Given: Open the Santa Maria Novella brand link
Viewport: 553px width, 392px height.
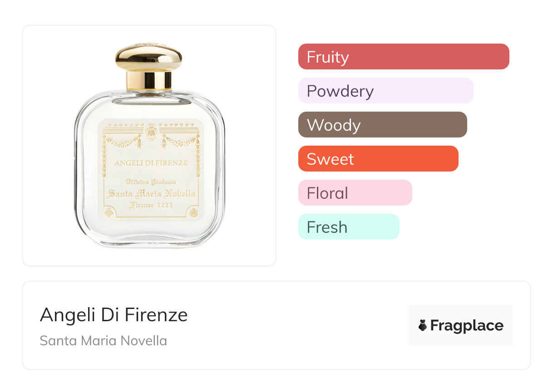Looking at the screenshot, I should coord(103,341).
